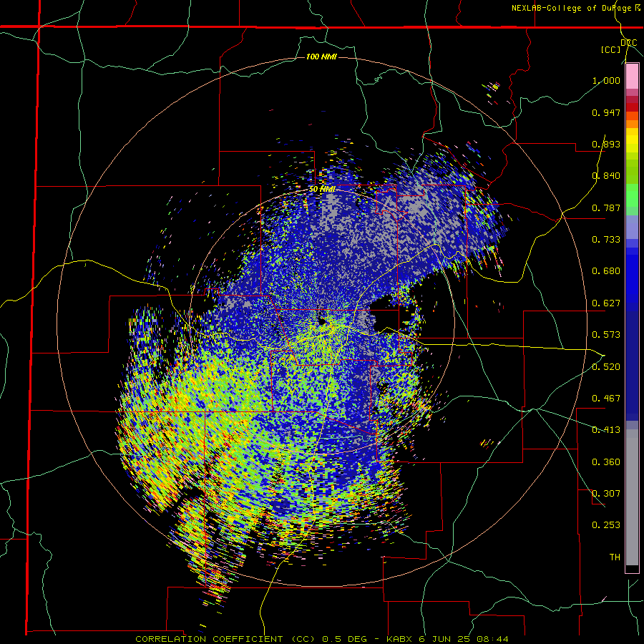Click the [CC] units label
This screenshot has width=644, height=644.
[611, 50]
